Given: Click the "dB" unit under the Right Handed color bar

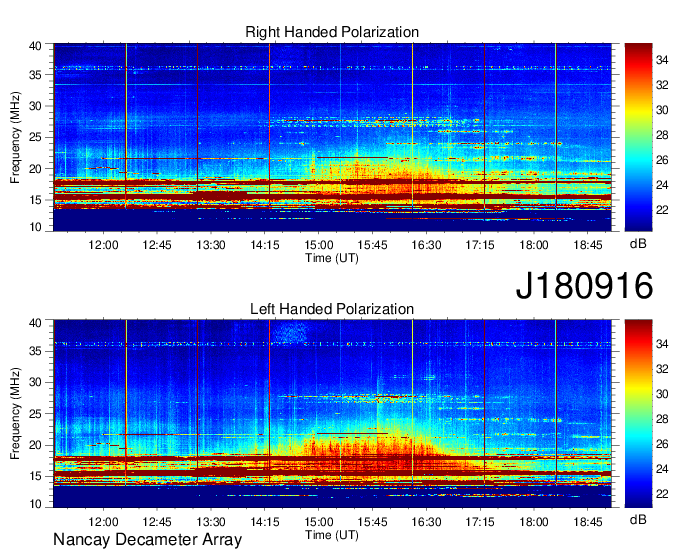Looking at the screenshot, I should [x=638, y=244].
